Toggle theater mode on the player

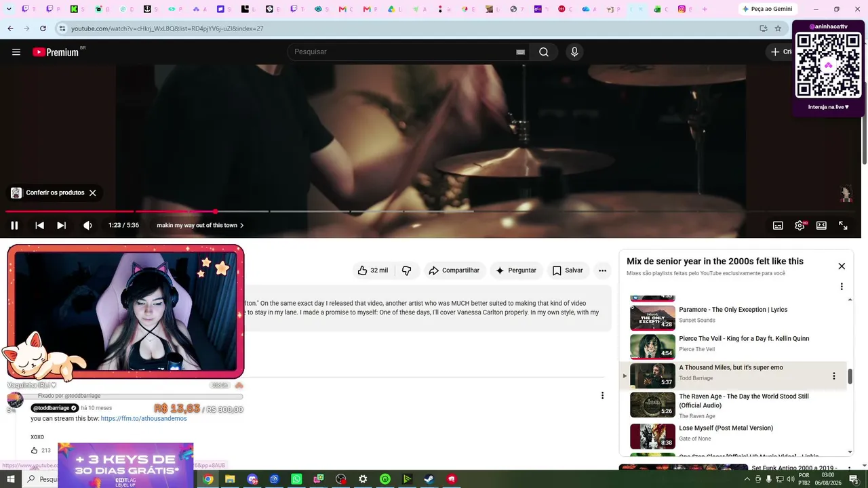tap(821, 226)
